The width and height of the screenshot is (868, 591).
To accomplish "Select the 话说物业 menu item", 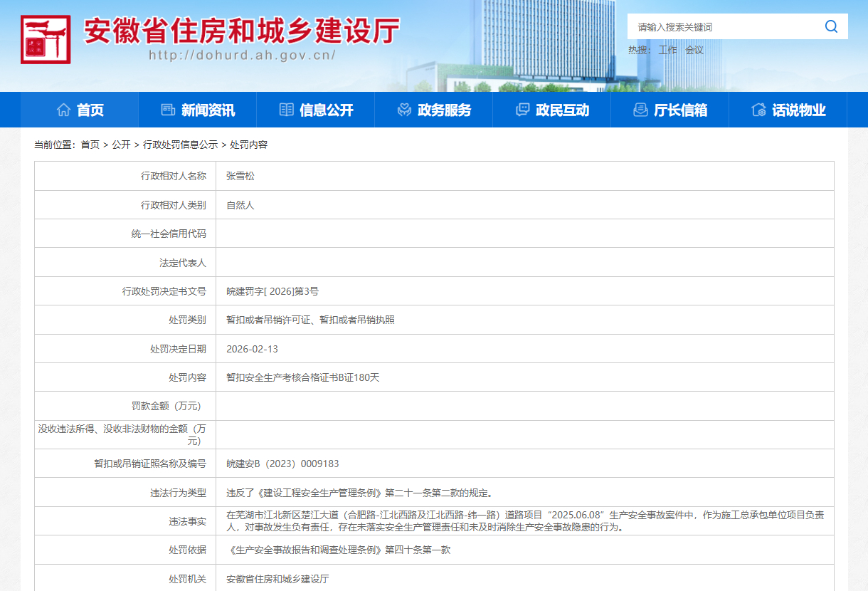I will click(x=799, y=110).
